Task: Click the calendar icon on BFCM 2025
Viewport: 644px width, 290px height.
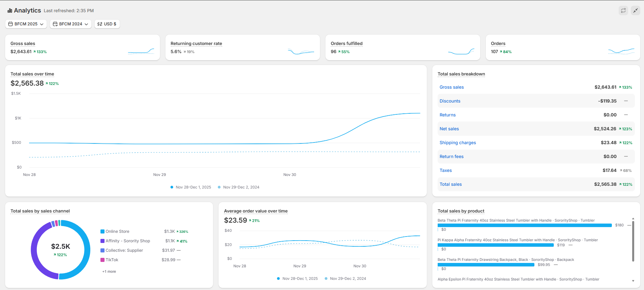Action: (x=10, y=24)
